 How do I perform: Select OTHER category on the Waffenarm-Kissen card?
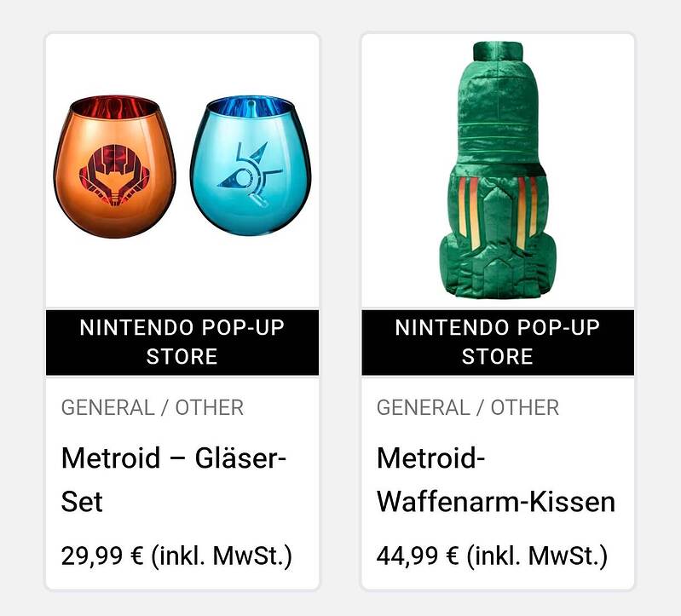(525, 408)
